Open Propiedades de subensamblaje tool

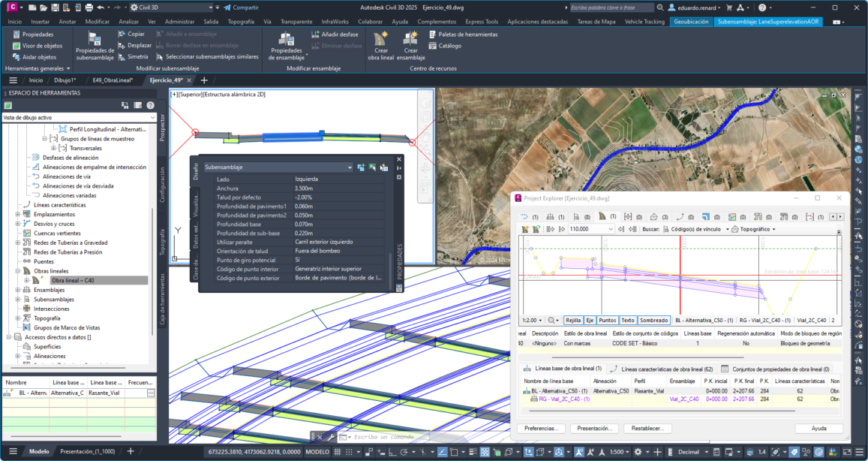(x=95, y=45)
